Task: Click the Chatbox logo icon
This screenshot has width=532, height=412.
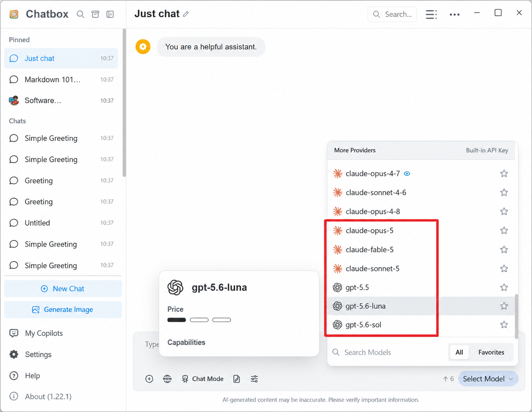Action: pos(14,14)
